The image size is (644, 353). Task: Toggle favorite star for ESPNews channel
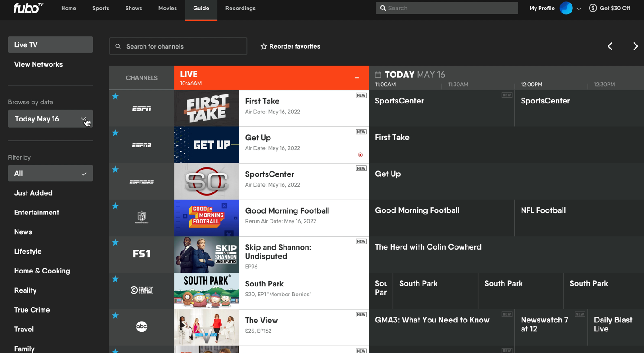pos(116,169)
